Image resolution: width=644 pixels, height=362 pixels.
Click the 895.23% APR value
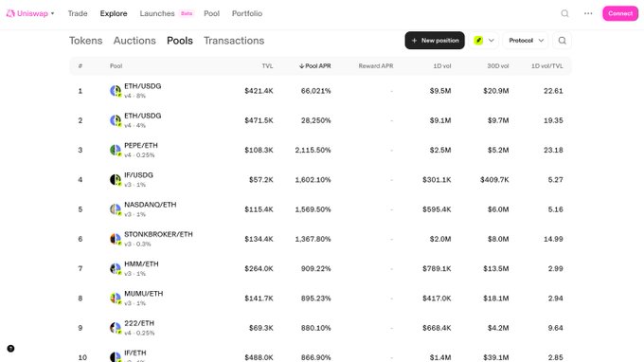point(315,298)
